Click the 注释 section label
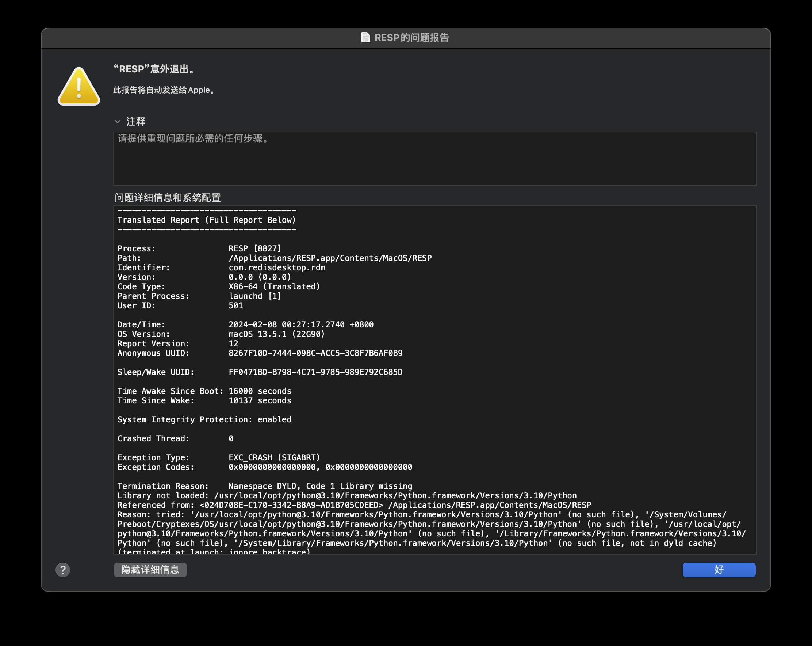 click(136, 121)
